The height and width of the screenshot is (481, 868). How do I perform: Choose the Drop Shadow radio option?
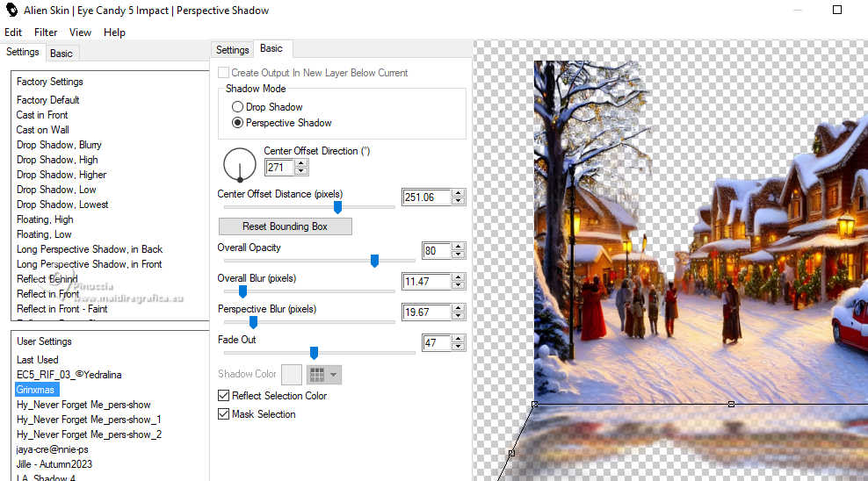(237, 107)
